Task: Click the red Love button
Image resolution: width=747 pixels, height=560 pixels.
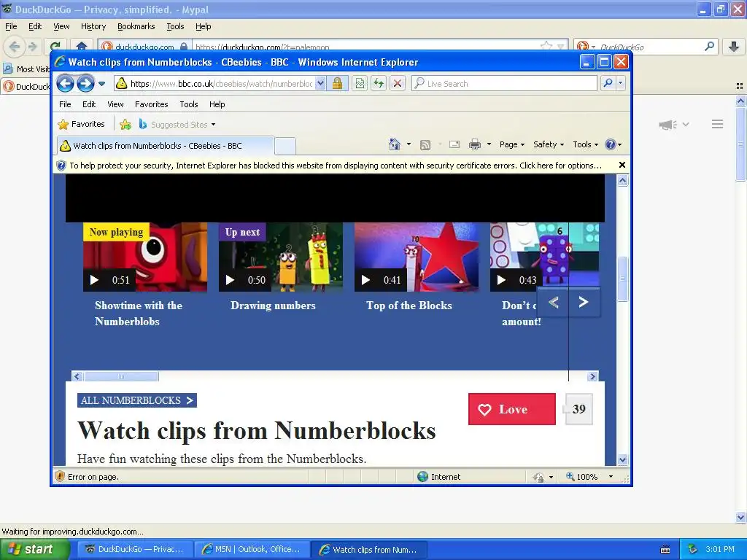Action: pos(511,409)
